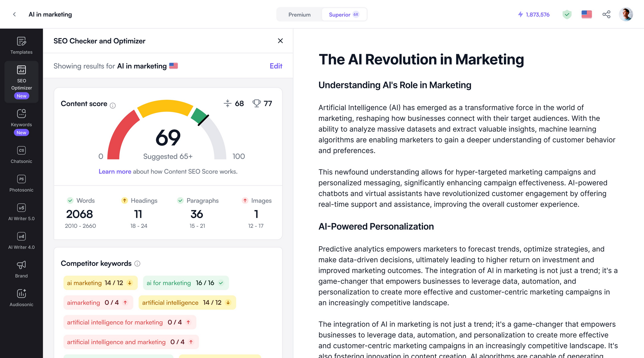Open the user profile avatar menu
This screenshot has height=358, width=644.
pyautogui.click(x=626, y=15)
